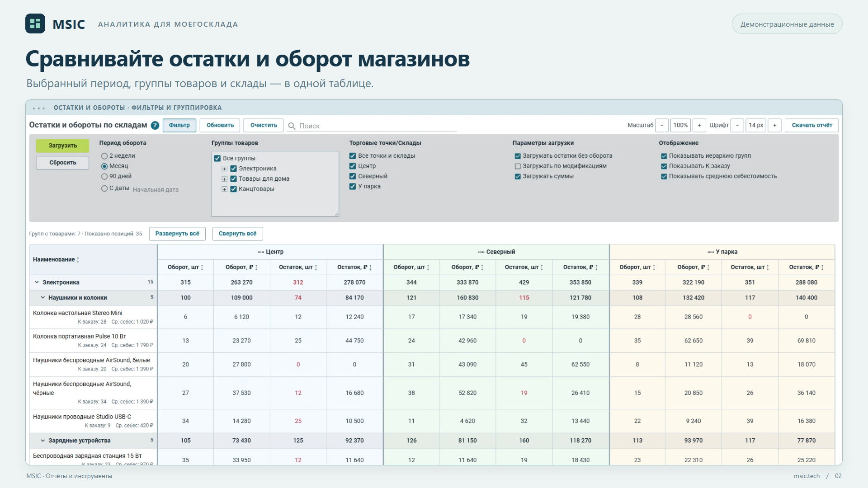Open the help question mark icon

(x=155, y=126)
